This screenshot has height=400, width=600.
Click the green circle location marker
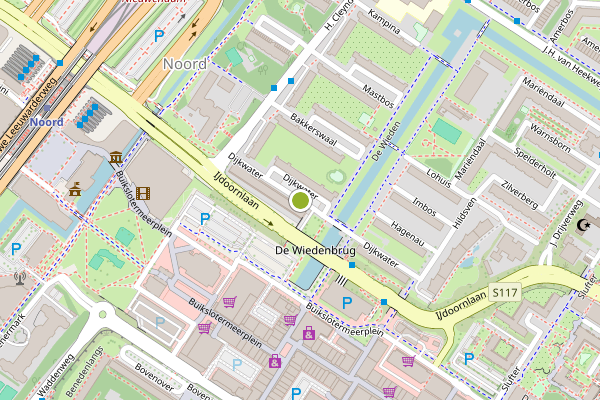[x=300, y=201]
